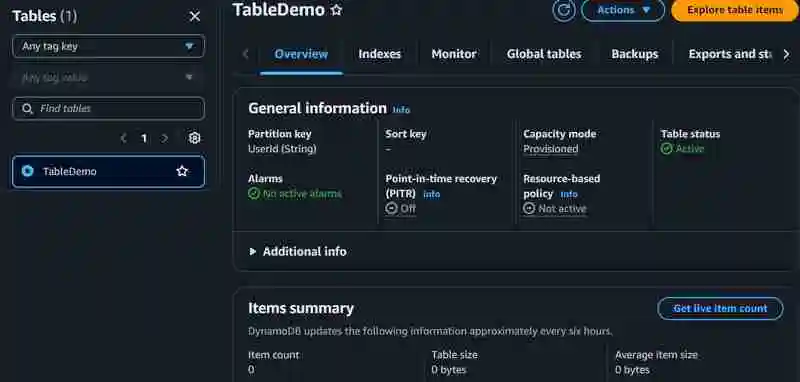Click Explore table items button
800x382 pixels.
coord(735,10)
